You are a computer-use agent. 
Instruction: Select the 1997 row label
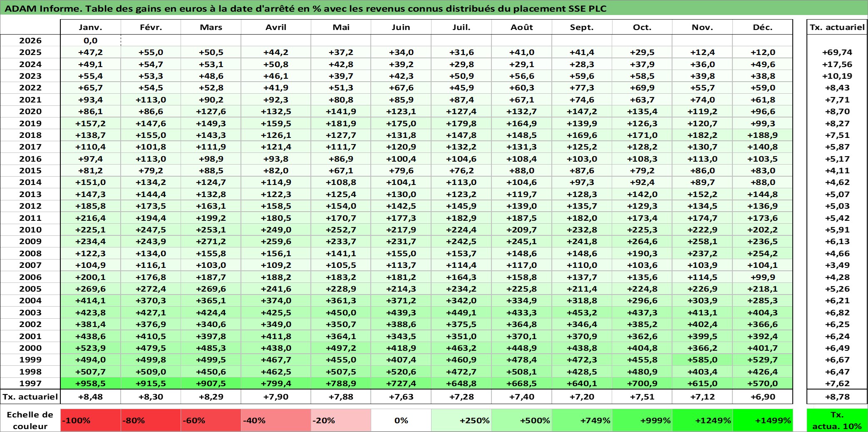[x=30, y=383]
